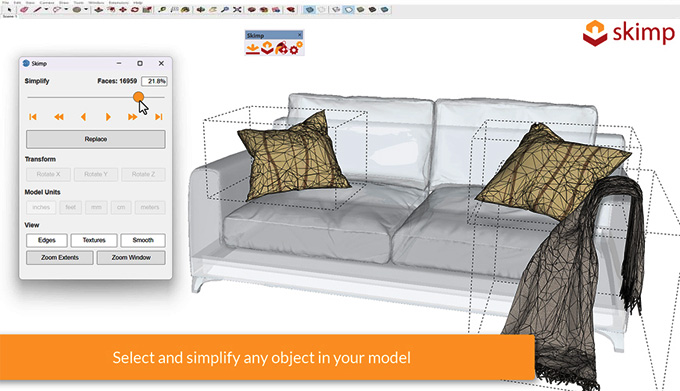The width and height of the screenshot is (680, 391).
Task: Close the floating Skimp toolbar
Action: (299, 35)
